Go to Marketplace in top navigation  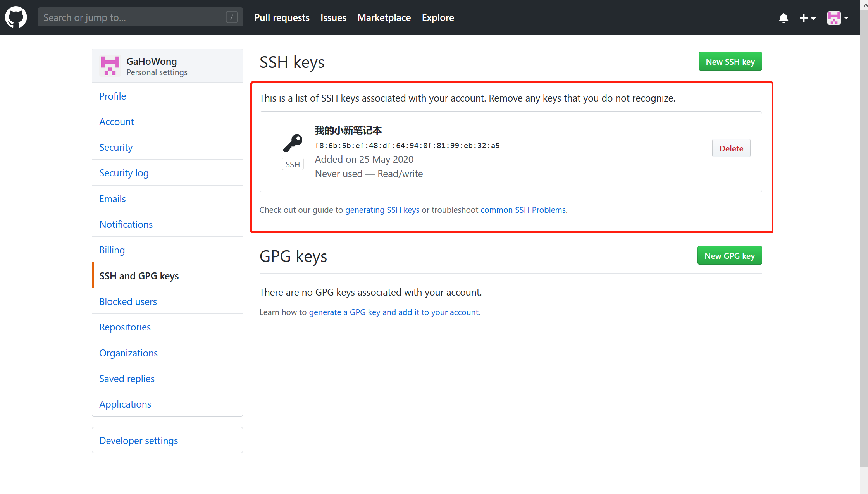click(x=384, y=17)
